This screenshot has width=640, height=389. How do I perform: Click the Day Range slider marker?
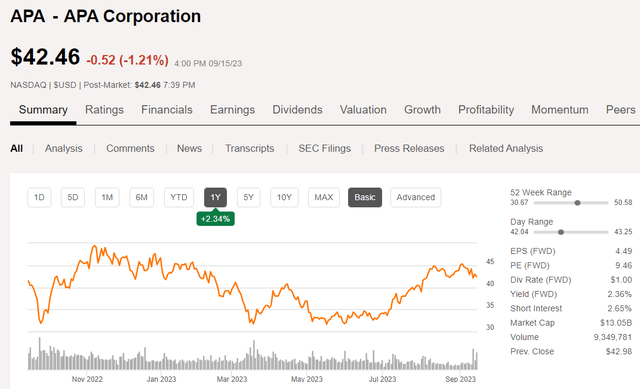561,232
